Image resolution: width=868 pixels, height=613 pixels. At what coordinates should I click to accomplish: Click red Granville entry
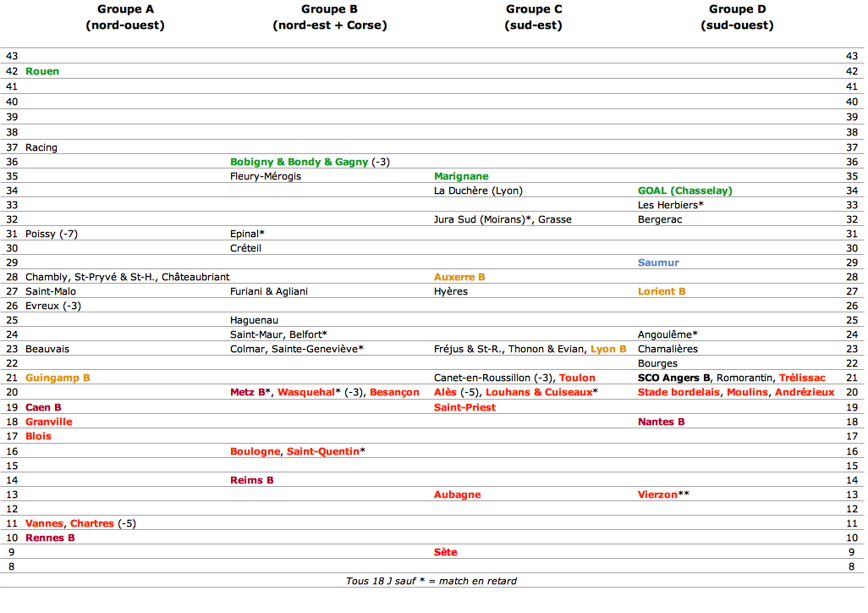[49, 422]
